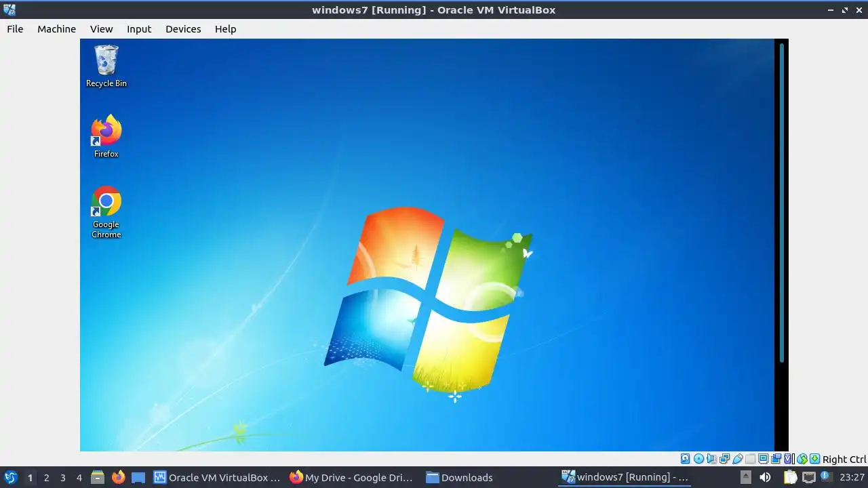The height and width of the screenshot is (488, 868).
Task: Click the 23:27 clock in the panel
Action: point(852,477)
